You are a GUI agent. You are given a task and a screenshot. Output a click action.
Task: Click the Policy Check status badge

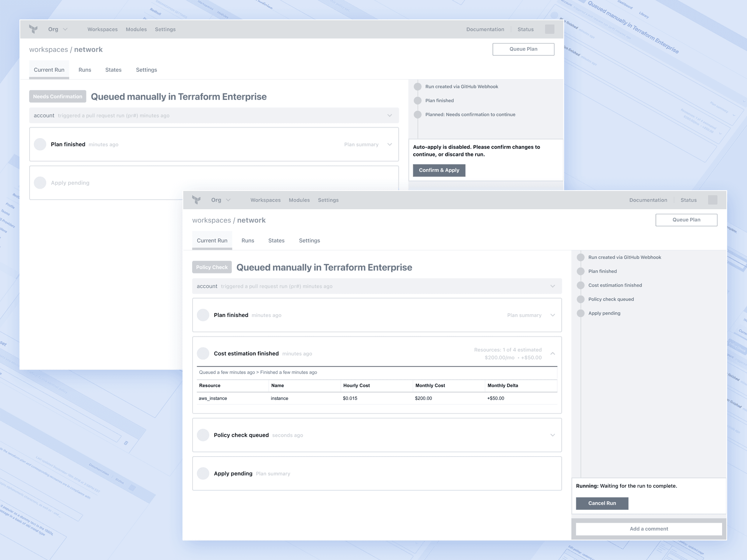212,267
